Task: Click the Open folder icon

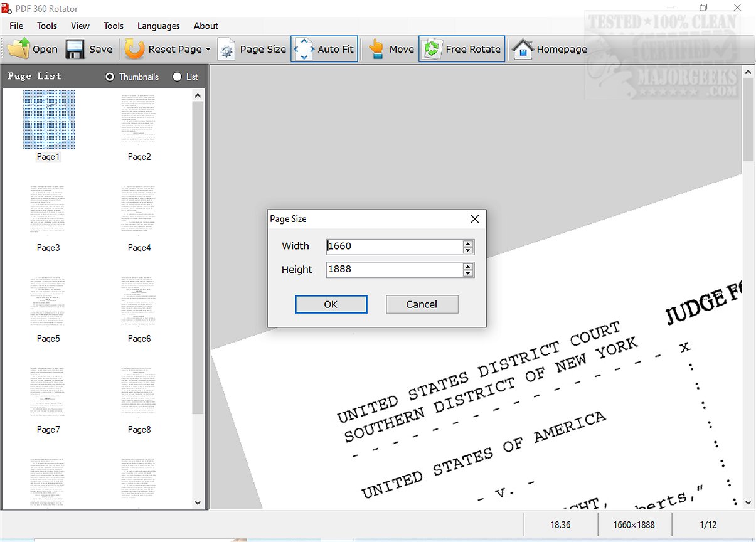Action: click(x=19, y=49)
